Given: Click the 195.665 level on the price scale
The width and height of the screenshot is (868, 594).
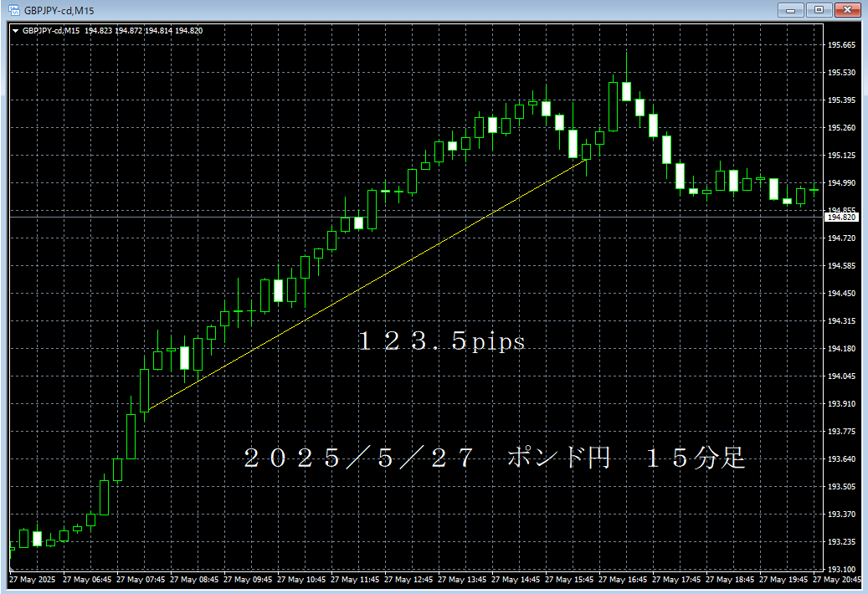Looking at the screenshot, I should [840, 45].
